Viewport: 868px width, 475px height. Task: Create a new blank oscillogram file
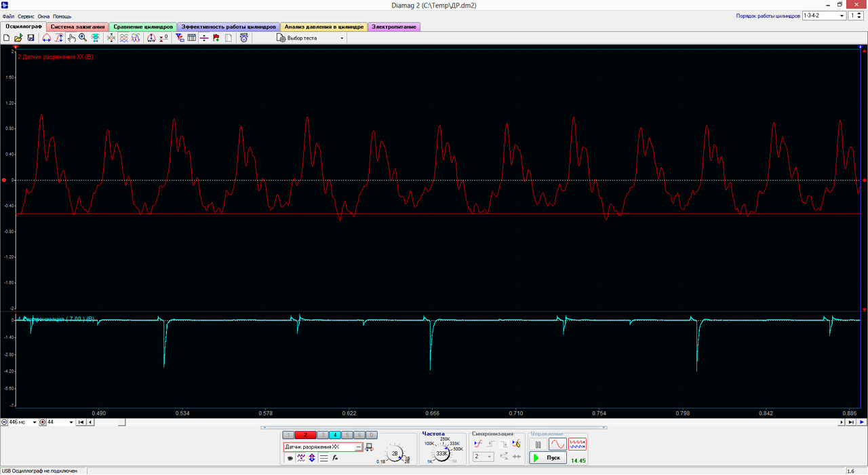coord(6,38)
